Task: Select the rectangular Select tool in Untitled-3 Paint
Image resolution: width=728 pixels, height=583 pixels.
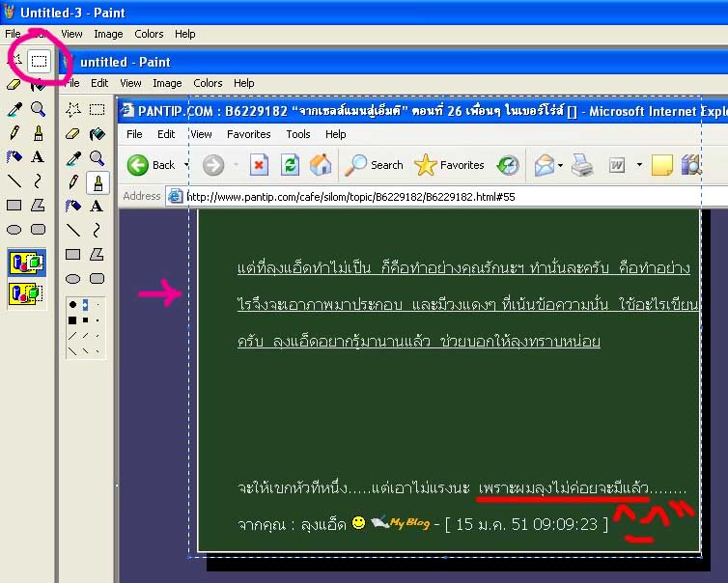Action: (x=39, y=61)
